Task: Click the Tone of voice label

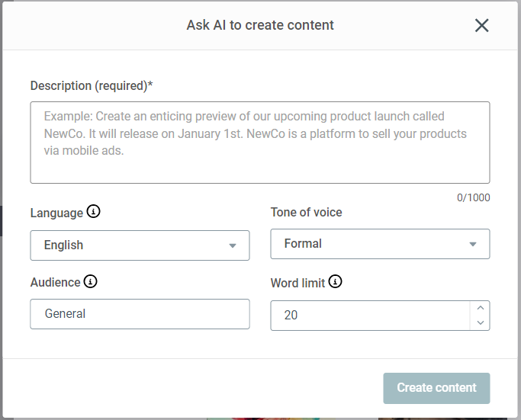Action: (x=306, y=213)
